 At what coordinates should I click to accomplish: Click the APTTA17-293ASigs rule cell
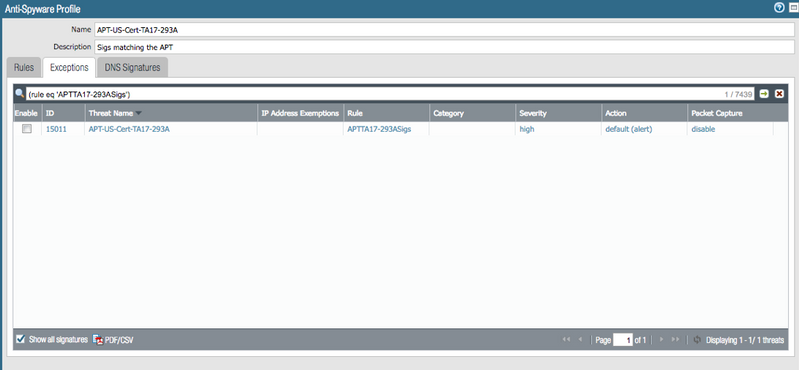(x=379, y=129)
